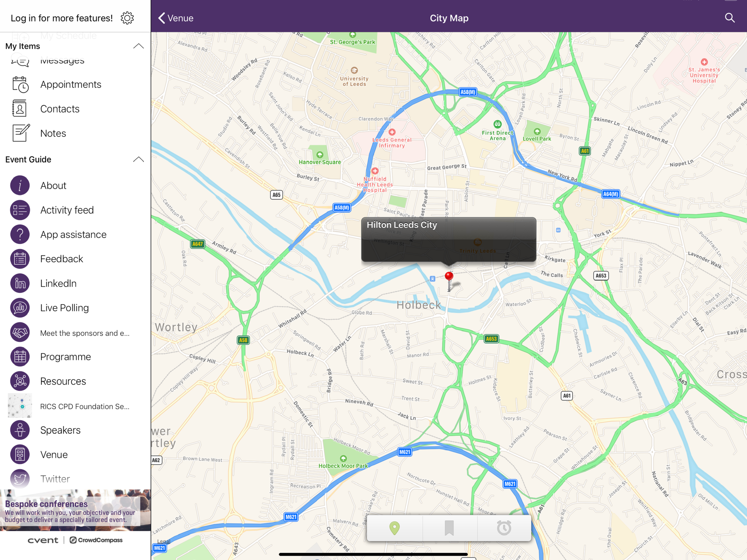
Task: Tap Holbeck Moor Park marker
Action: point(343,458)
